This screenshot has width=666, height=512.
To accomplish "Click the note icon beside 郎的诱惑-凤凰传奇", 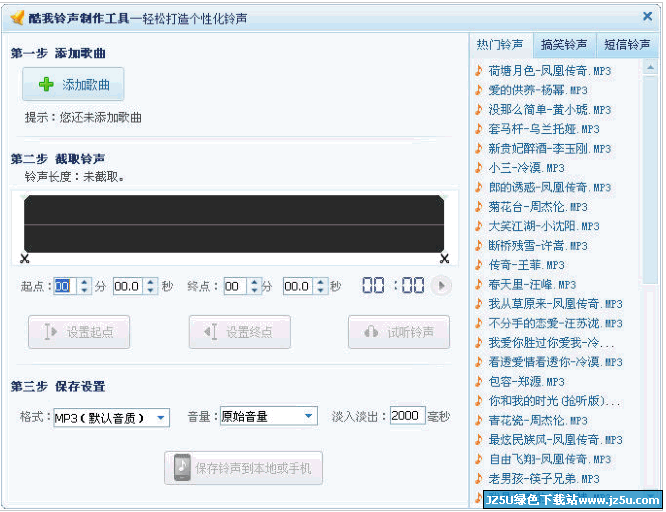I will tap(479, 187).
